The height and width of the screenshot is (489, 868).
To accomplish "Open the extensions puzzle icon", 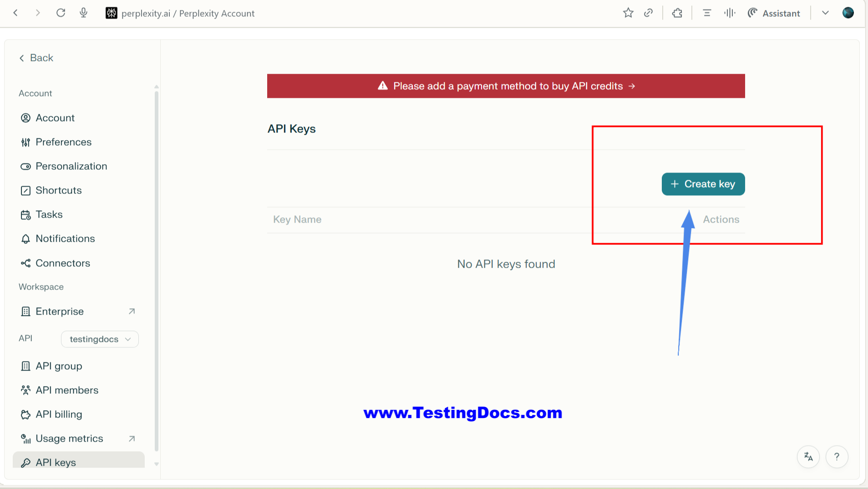I will [x=677, y=13].
